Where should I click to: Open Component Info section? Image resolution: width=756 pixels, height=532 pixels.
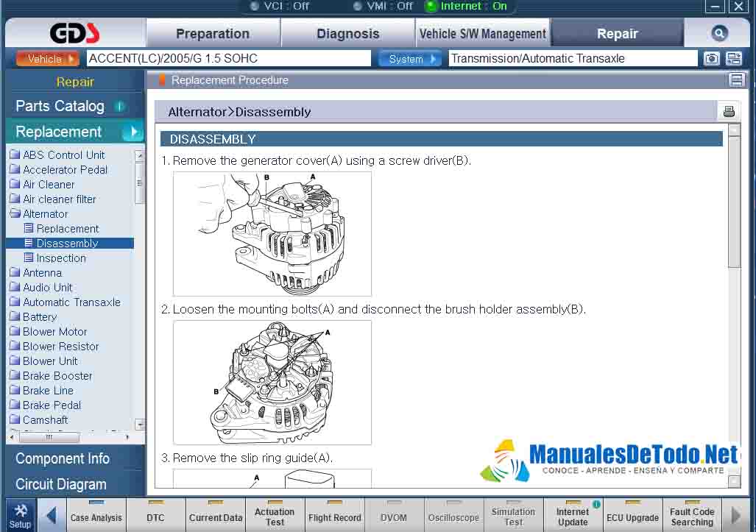click(63, 458)
